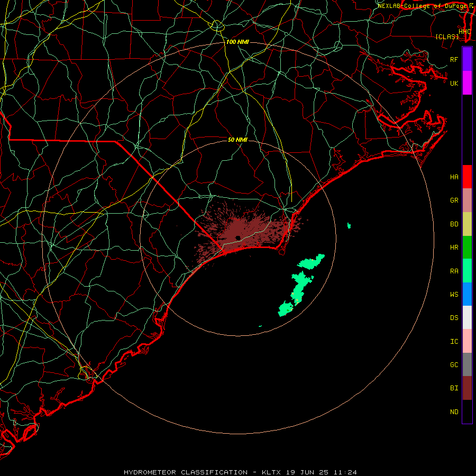Click the 50 NMI range ring label
476x476 pixels.
pyautogui.click(x=237, y=140)
